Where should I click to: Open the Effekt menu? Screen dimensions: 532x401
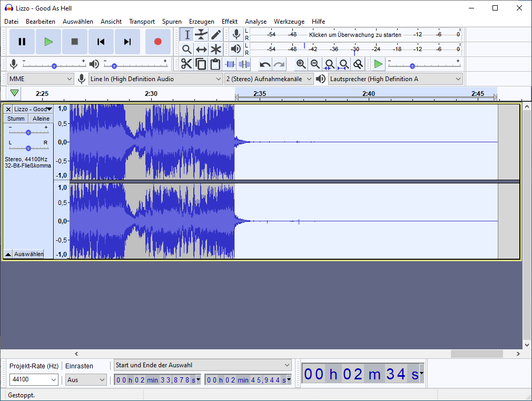point(229,22)
